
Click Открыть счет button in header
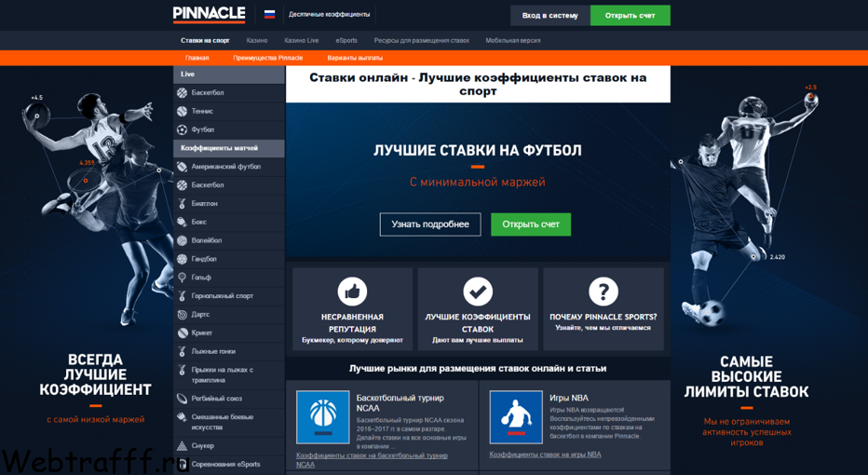pos(630,16)
